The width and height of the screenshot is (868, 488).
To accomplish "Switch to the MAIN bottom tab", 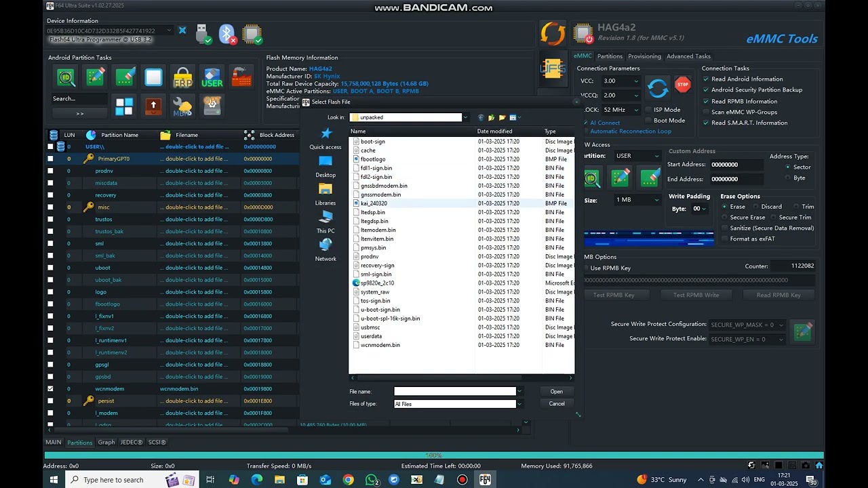I will (x=53, y=443).
